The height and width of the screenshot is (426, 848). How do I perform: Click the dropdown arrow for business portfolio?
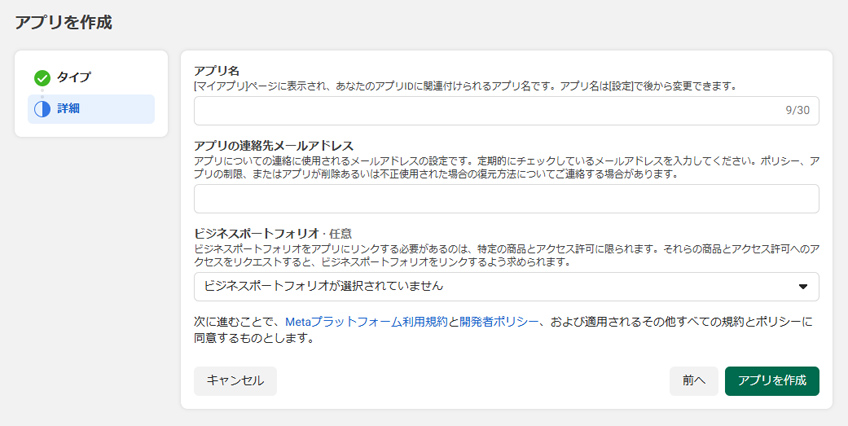point(802,287)
